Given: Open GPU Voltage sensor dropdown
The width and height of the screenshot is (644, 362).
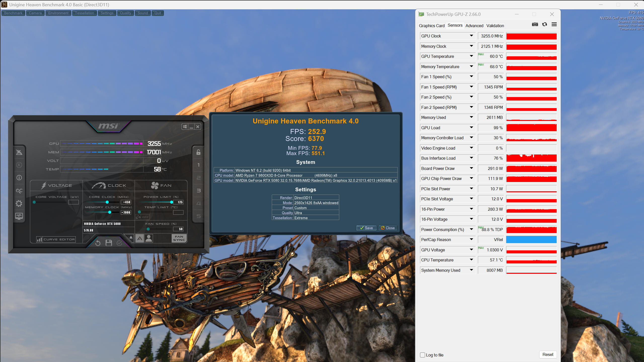Looking at the screenshot, I should click(x=471, y=250).
